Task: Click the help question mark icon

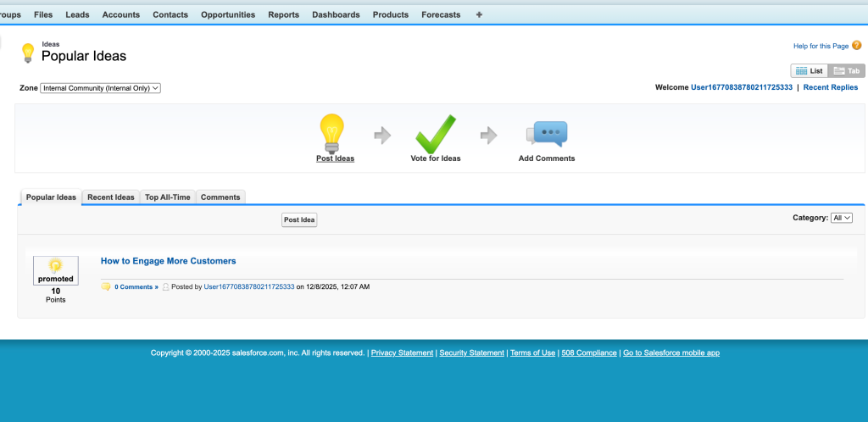Action: tap(856, 46)
